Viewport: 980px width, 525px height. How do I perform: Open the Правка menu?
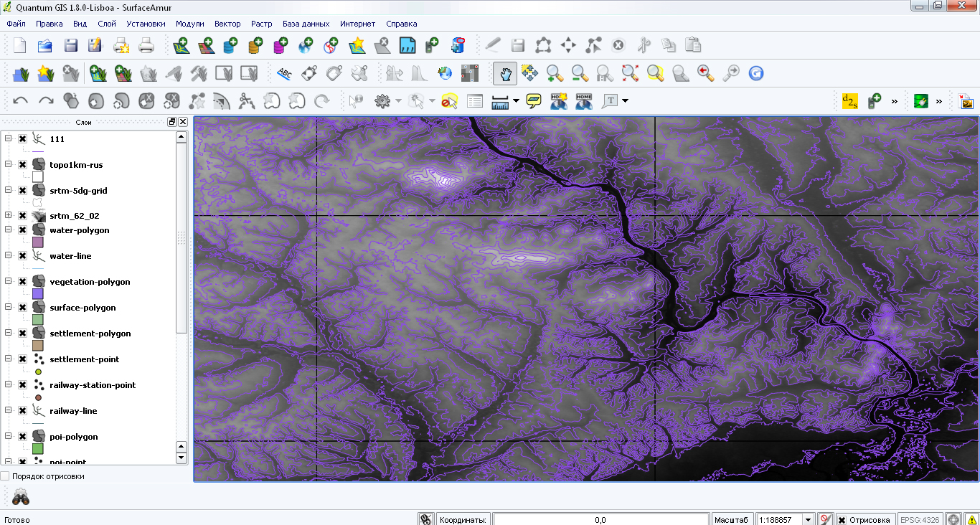point(50,24)
